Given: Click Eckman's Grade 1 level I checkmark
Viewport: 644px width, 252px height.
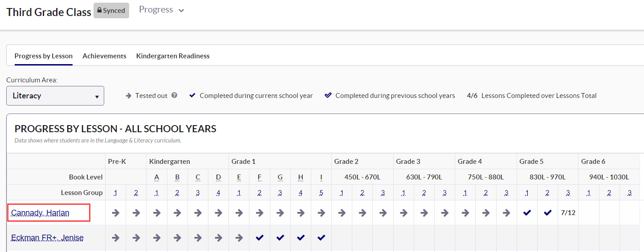Looking at the screenshot, I should 321,238.
